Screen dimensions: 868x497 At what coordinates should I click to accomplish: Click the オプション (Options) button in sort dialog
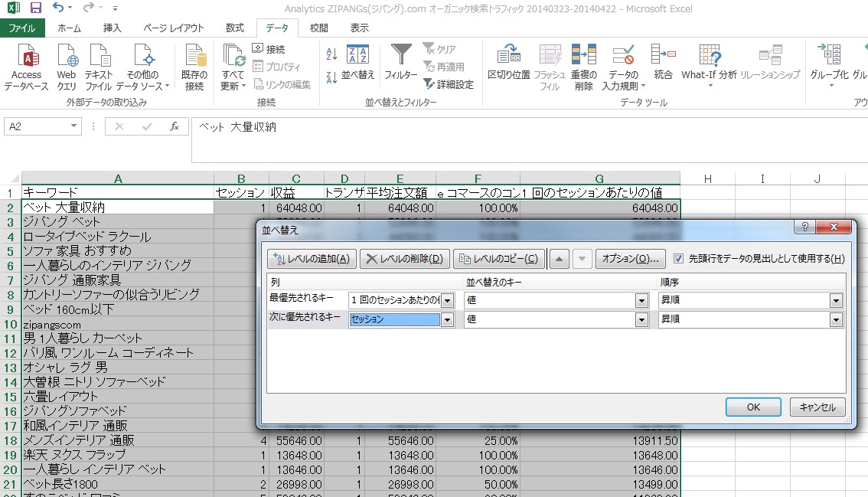630,259
